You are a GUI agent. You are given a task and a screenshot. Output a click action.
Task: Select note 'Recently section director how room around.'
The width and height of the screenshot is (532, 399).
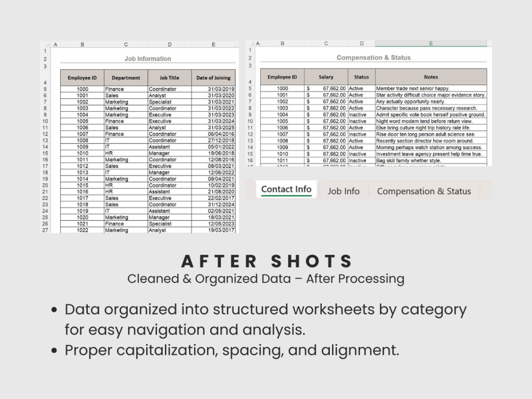(x=431, y=141)
